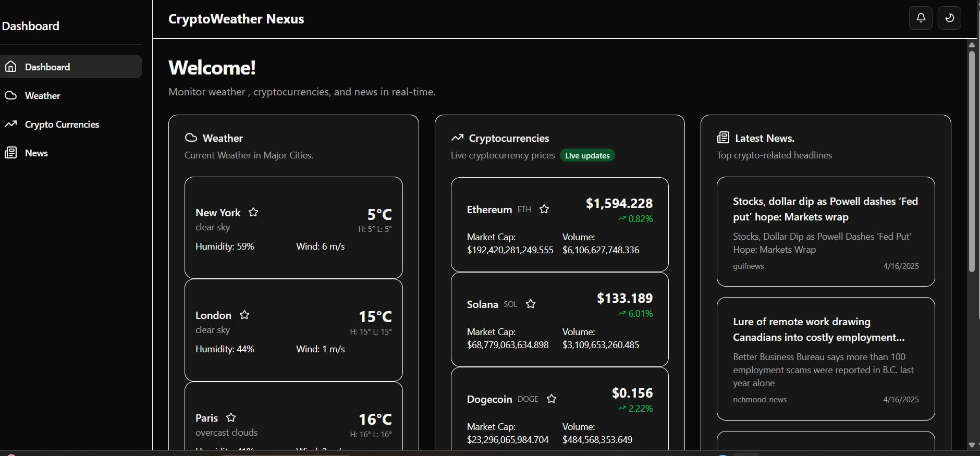Open the Weather page from the sidebar
980x456 pixels.
point(43,96)
